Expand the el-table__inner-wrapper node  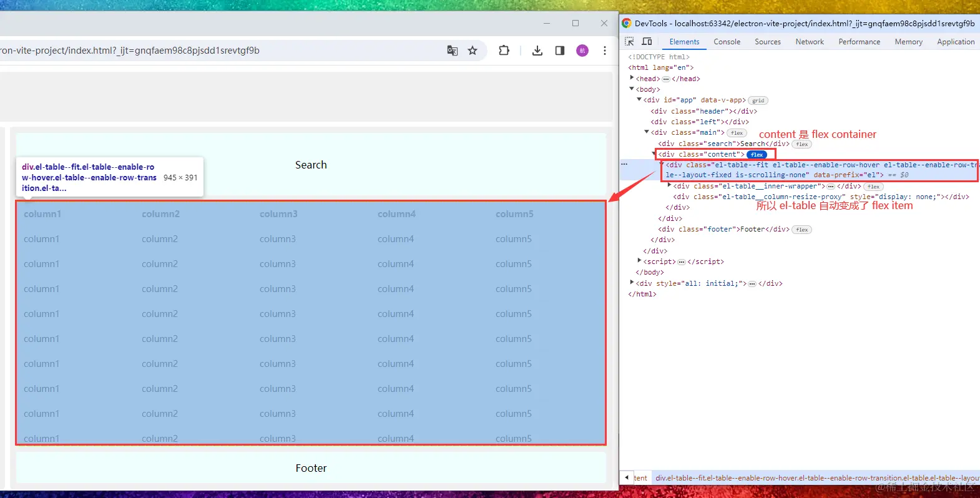click(x=669, y=185)
